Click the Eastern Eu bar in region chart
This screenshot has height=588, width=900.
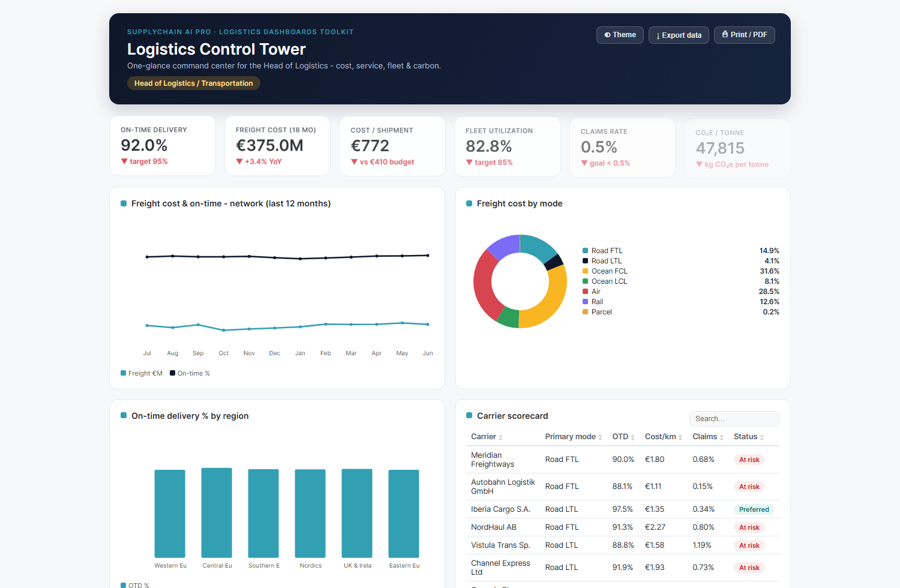tap(404, 514)
